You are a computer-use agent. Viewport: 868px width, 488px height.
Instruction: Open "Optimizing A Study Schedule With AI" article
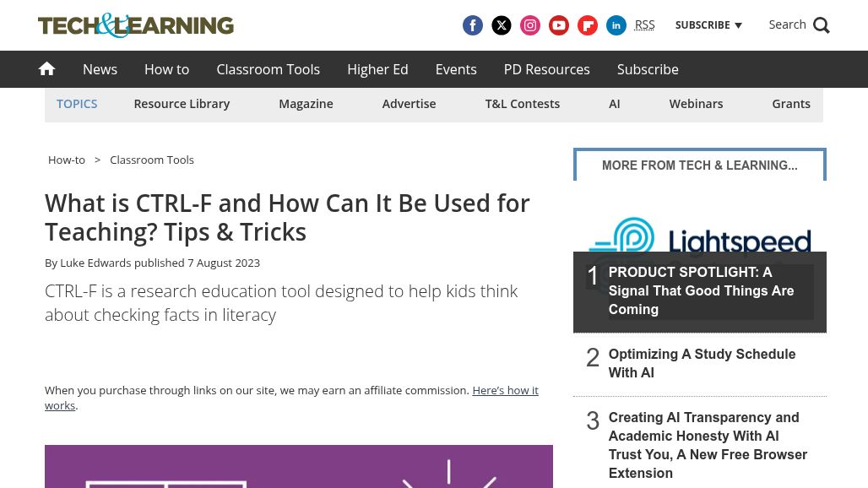pyautogui.click(x=702, y=363)
